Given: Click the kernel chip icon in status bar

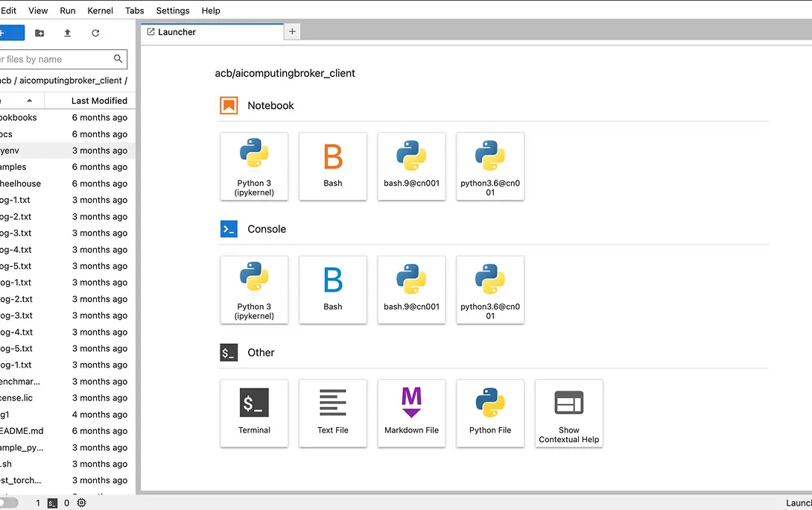Looking at the screenshot, I should pos(82,503).
